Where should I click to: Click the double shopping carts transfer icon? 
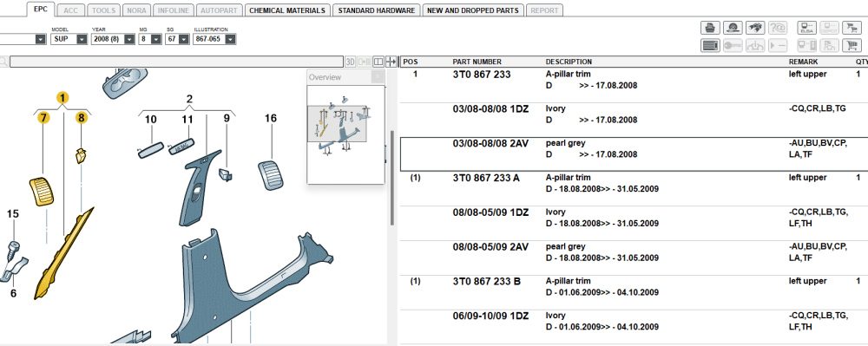pos(852,28)
